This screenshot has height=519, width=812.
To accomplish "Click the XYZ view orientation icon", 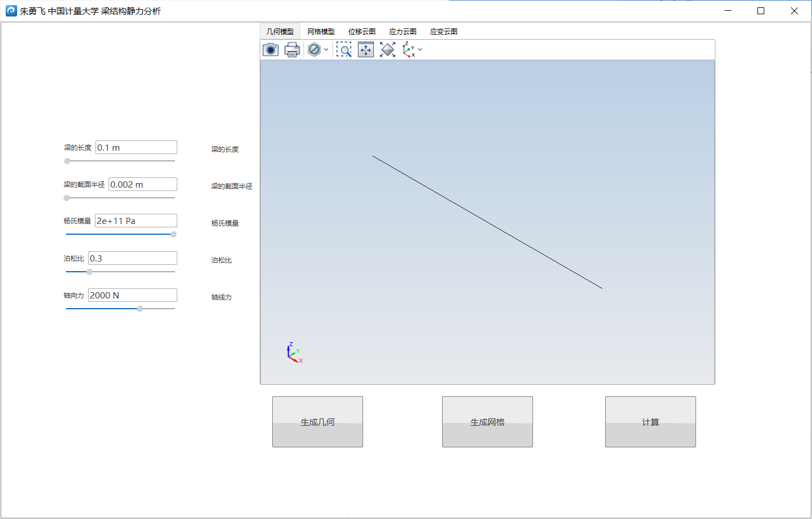I will [x=409, y=50].
